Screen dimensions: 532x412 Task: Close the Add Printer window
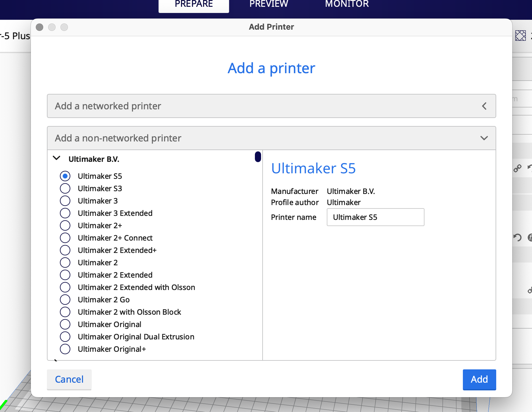39,27
